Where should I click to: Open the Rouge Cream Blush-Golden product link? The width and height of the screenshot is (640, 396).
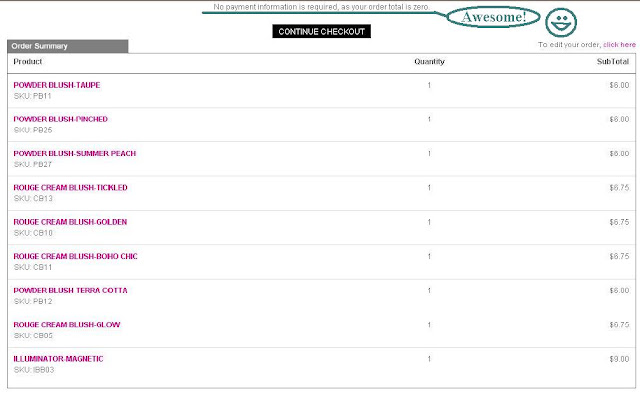(x=70, y=222)
